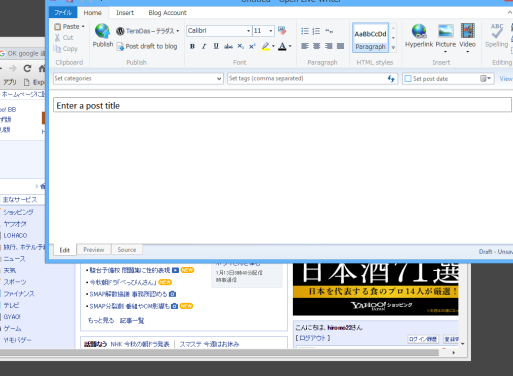This screenshot has height=376, width=513.
Task: Click ログアウト link on Yahoo page
Action: 313,338
